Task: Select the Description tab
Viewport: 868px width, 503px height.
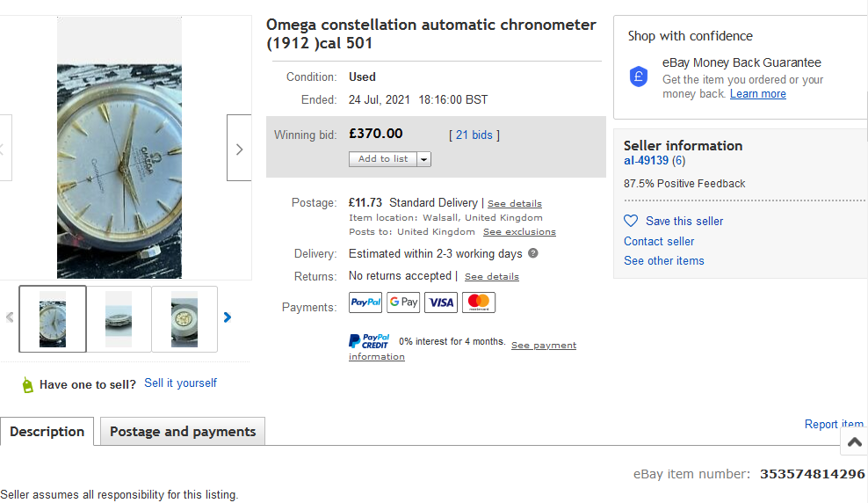Action: (x=47, y=432)
